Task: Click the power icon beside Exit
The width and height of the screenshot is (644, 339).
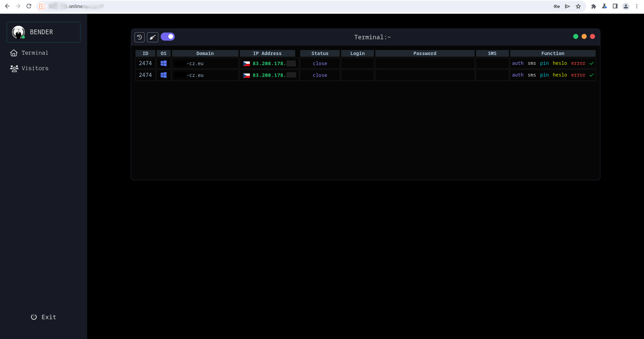Action: pos(34,317)
